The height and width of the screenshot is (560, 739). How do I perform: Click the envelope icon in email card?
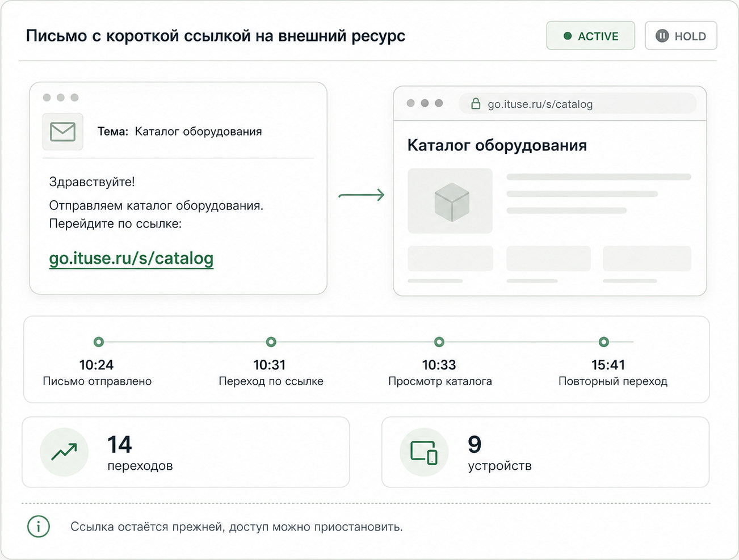[62, 132]
